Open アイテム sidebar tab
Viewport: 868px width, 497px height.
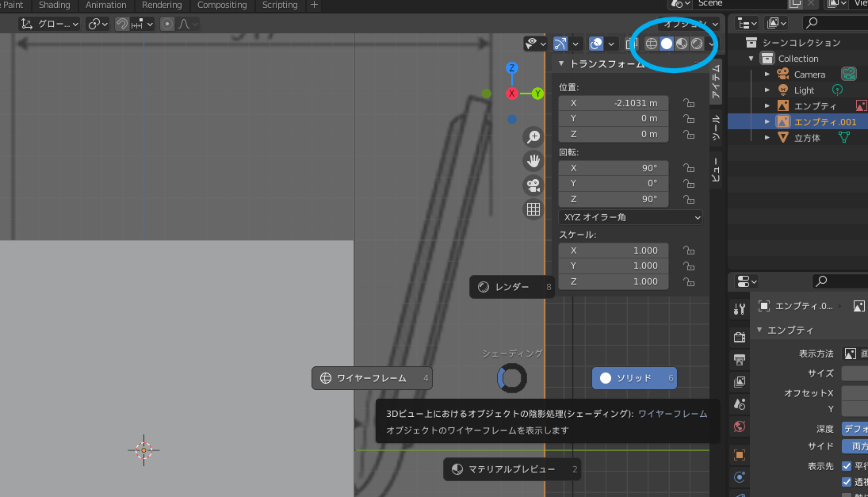click(x=716, y=82)
